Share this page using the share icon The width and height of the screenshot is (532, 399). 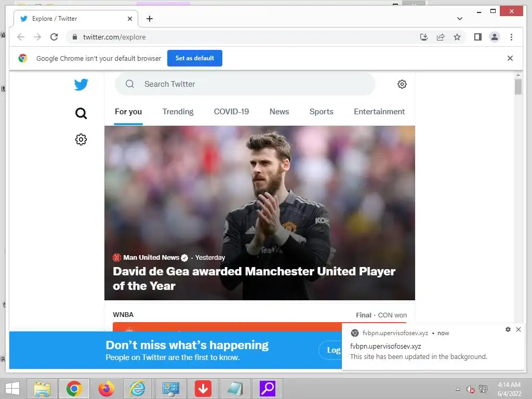[441, 37]
